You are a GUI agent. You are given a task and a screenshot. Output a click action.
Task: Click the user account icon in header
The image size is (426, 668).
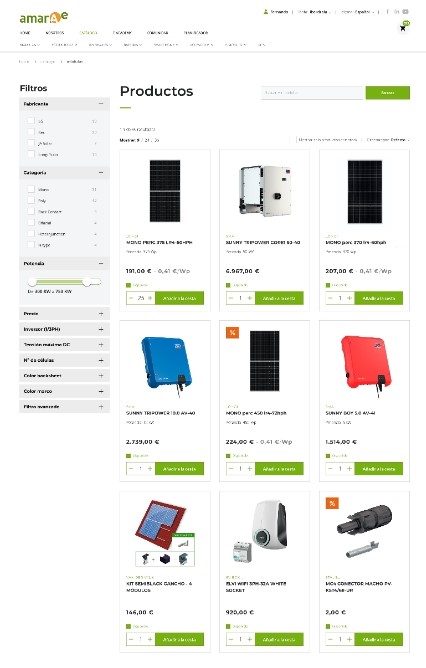(266, 12)
